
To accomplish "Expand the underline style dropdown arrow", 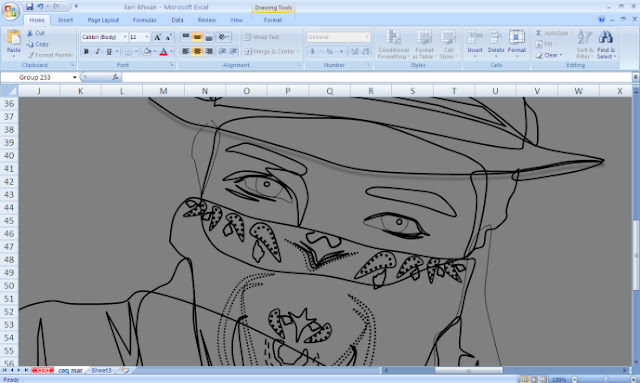I will pyautogui.click(x=117, y=51).
